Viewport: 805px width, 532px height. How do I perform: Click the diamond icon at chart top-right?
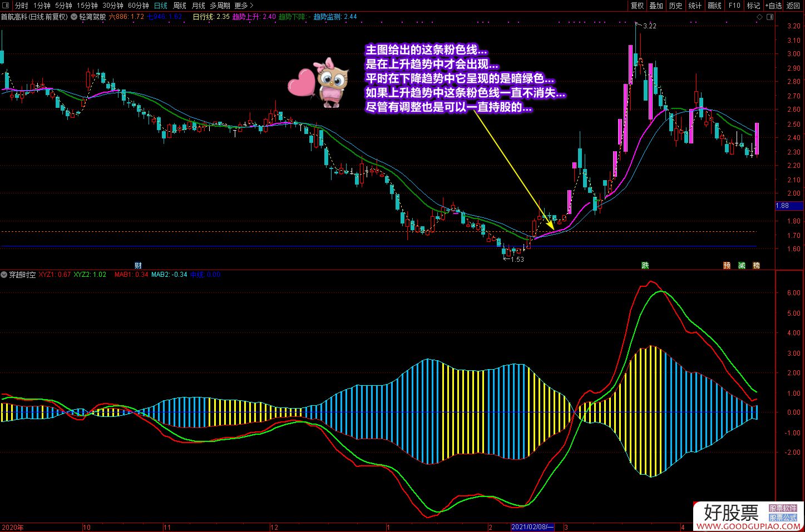(759, 17)
